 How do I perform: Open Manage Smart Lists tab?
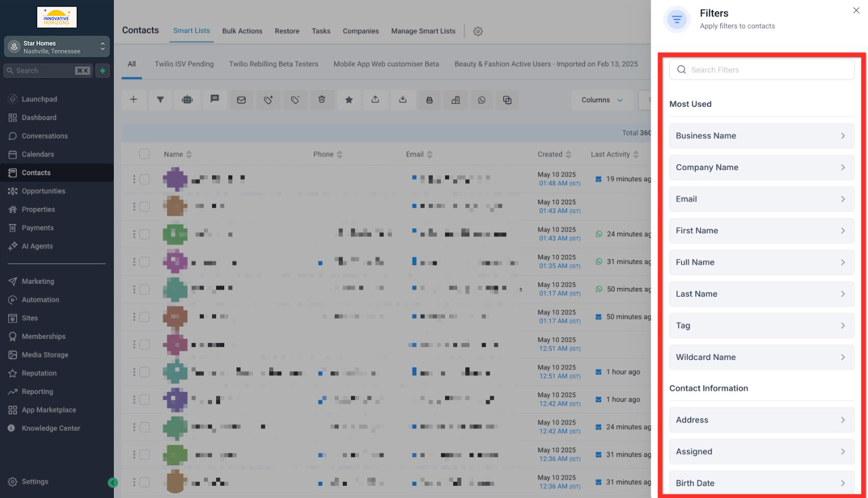click(x=424, y=31)
